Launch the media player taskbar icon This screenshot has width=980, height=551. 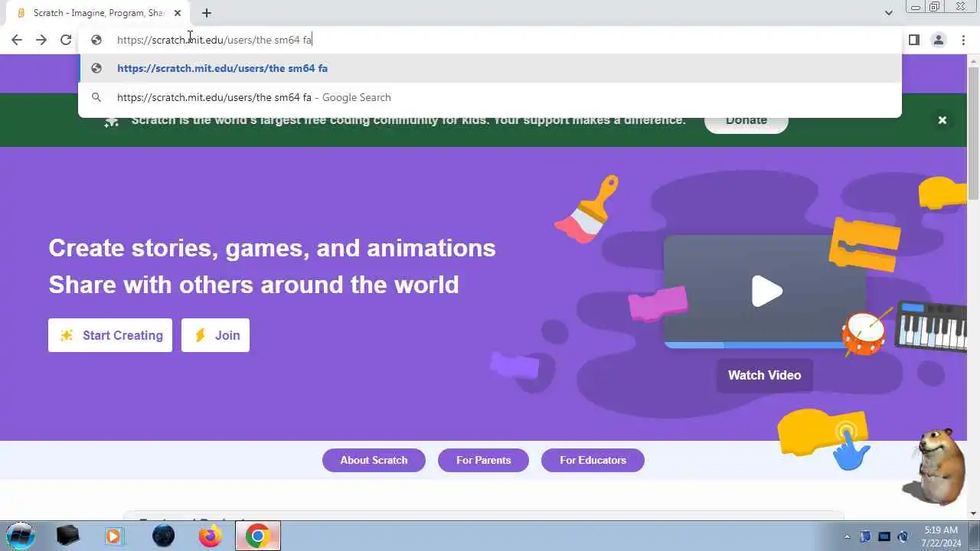113,536
